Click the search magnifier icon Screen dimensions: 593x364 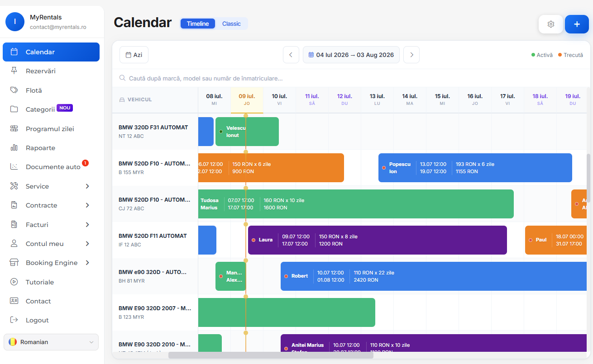(x=122, y=78)
